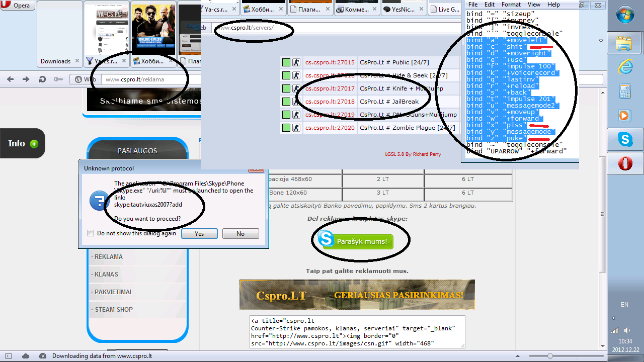The width and height of the screenshot is (644, 362).
Task: Tick 'Do not show this dialog again'
Action: (91, 233)
